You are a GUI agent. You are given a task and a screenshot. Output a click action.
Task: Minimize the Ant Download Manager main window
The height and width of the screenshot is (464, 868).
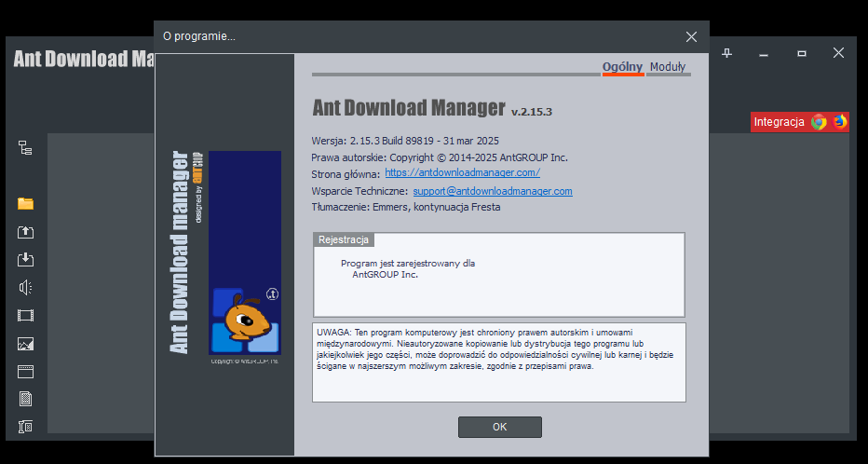[x=764, y=54]
